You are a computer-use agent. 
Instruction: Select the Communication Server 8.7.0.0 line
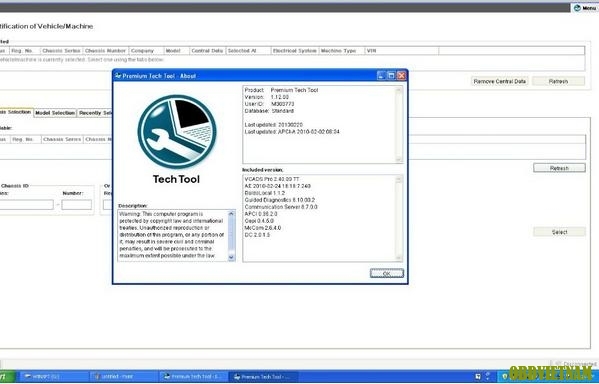point(281,207)
